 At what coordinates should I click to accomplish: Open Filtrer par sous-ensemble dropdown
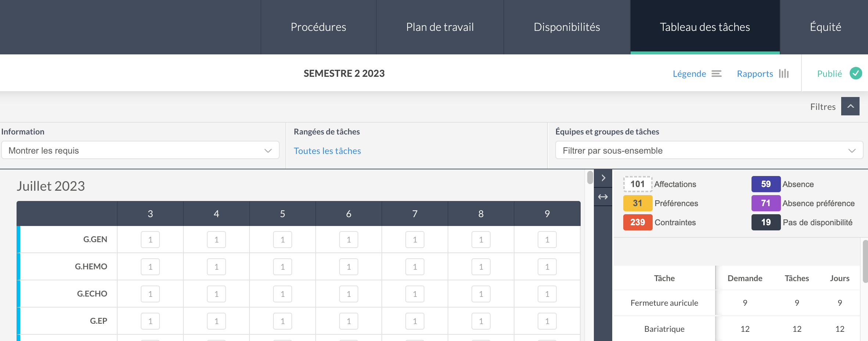click(x=709, y=150)
